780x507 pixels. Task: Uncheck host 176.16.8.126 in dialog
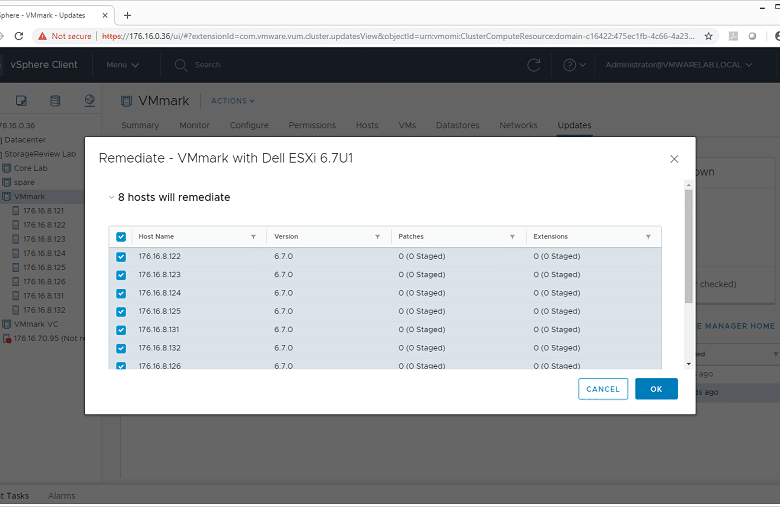[121, 366]
